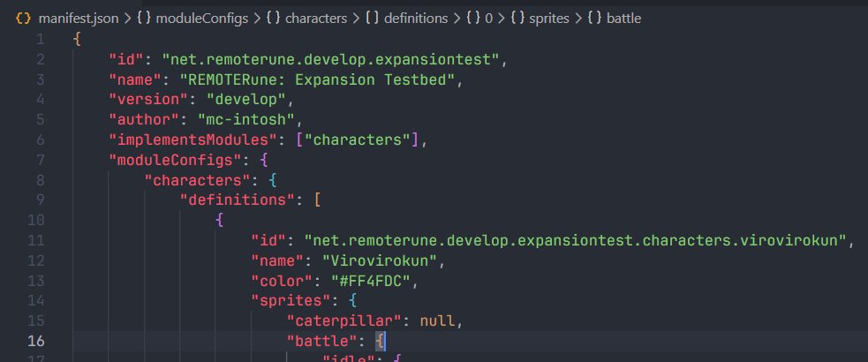Image resolution: width=868 pixels, height=362 pixels.
Task: Click the "battle" key on line 16
Action: [x=321, y=341]
